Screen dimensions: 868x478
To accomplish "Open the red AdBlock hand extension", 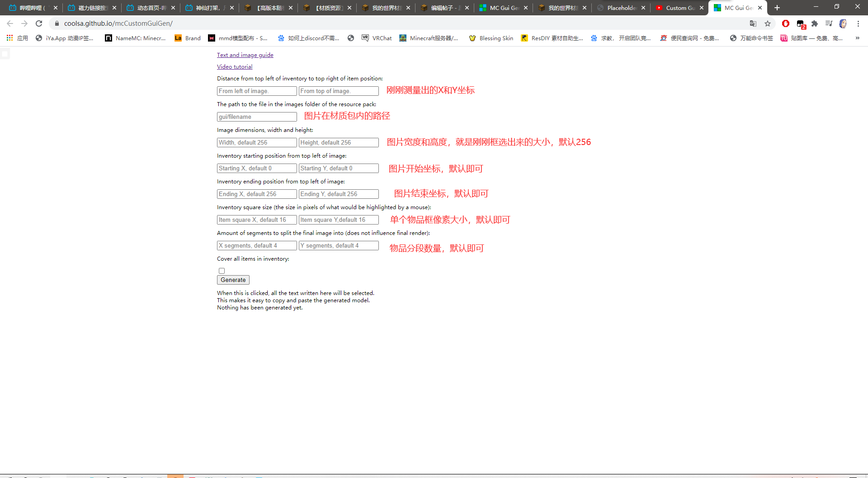I will tap(786, 23).
